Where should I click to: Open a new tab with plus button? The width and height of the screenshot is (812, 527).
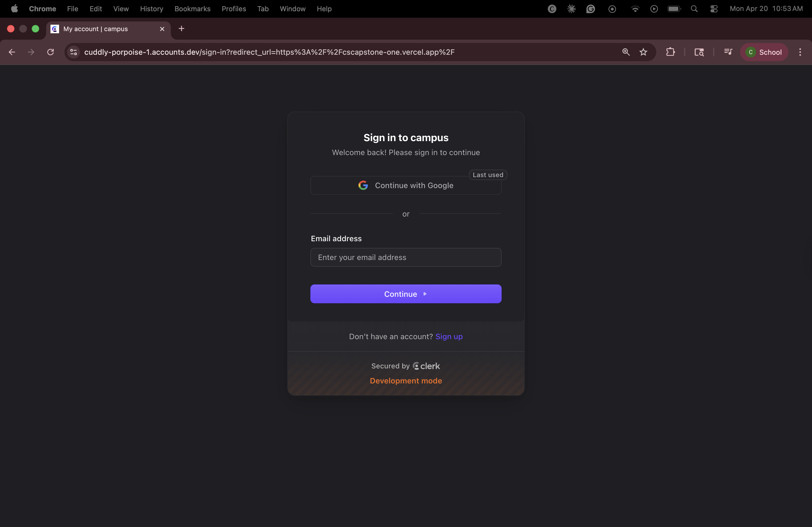(182, 29)
